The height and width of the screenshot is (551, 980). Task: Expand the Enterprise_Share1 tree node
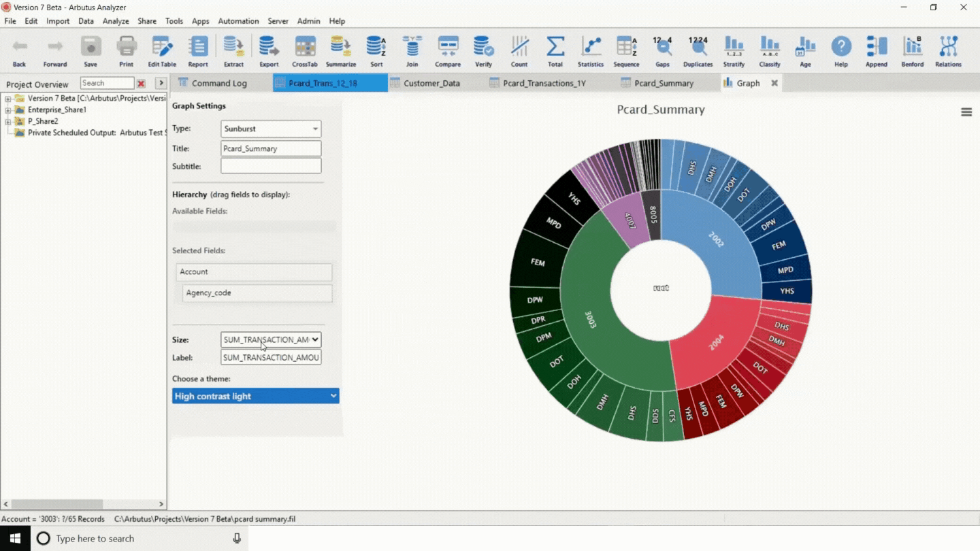pos(8,110)
